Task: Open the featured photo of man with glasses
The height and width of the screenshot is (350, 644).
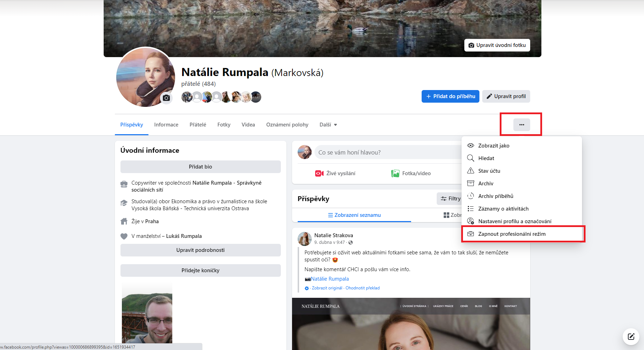Action: click(147, 313)
